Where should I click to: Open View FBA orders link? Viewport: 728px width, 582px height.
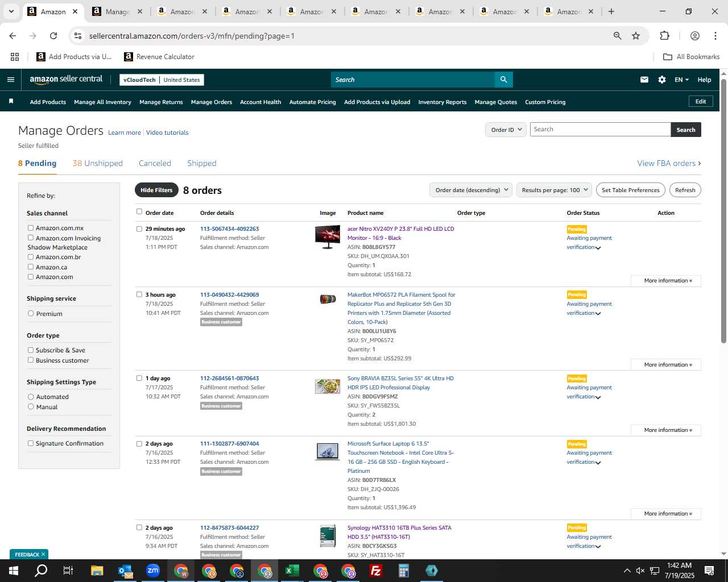click(669, 163)
